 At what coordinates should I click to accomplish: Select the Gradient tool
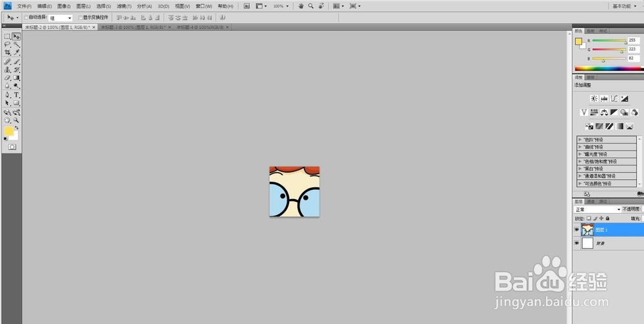[16, 77]
